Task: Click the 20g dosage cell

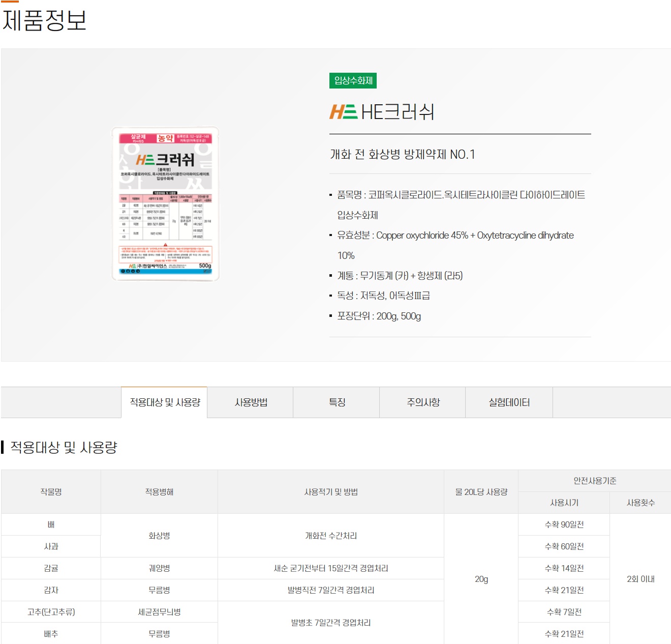Action: click(x=481, y=579)
